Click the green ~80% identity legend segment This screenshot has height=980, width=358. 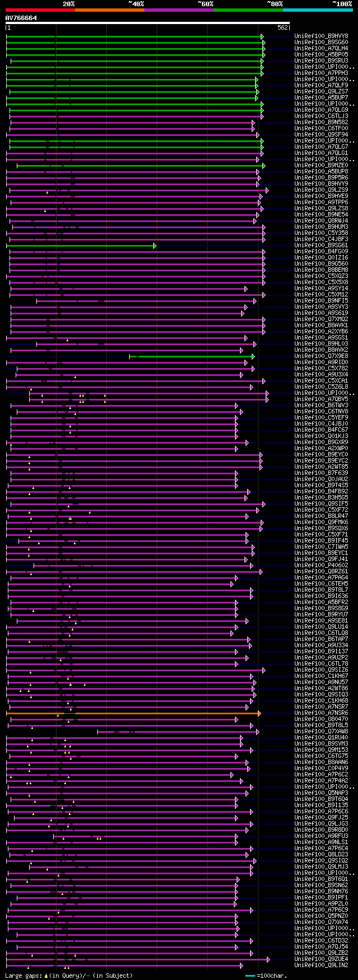point(248,10)
